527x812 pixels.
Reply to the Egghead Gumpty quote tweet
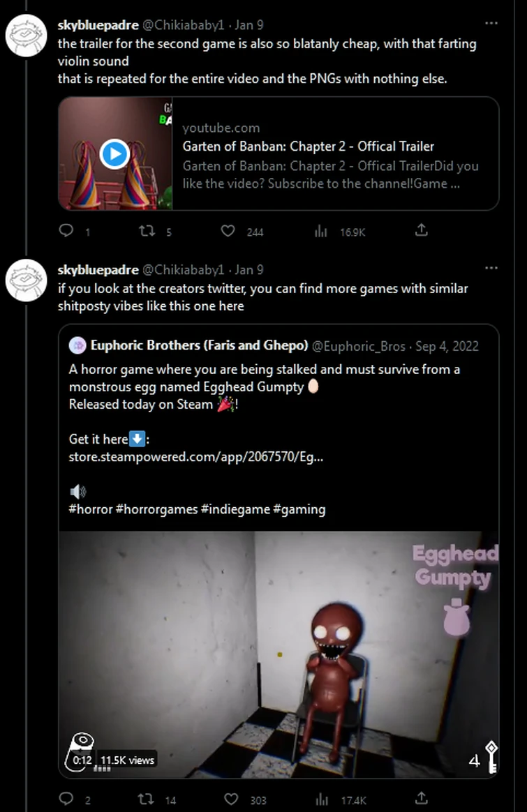pos(66,799)
